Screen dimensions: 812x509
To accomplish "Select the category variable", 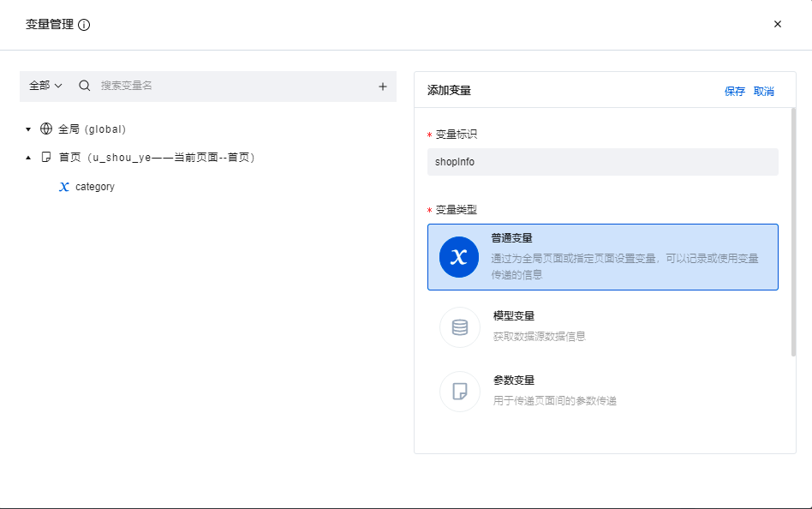I will coord(95,187).
